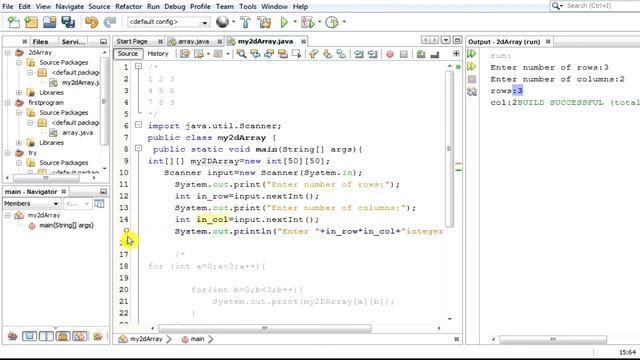Click the Profile Project clock icon
This screenshot has height=360, width=640.
pyautogui.click(x=332, y=22)
